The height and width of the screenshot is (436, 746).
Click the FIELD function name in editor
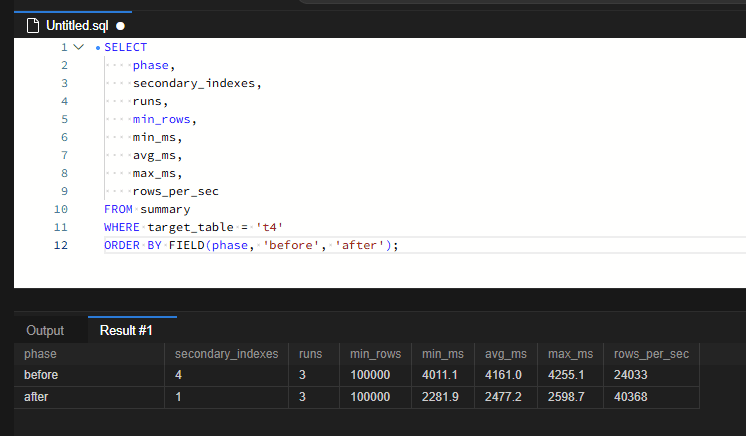[x=186, y=245]
